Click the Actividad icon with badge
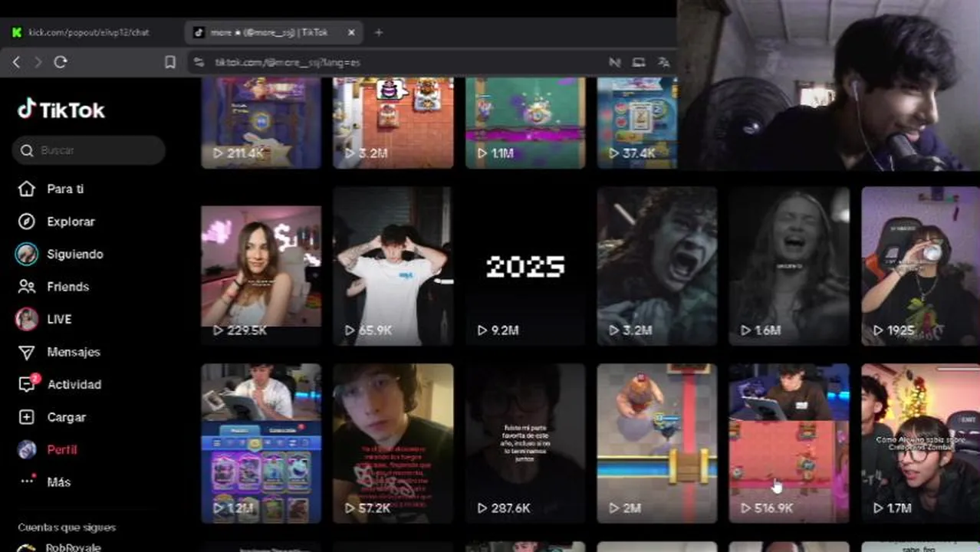The image size is (980, 552). [x=28, y=383]
